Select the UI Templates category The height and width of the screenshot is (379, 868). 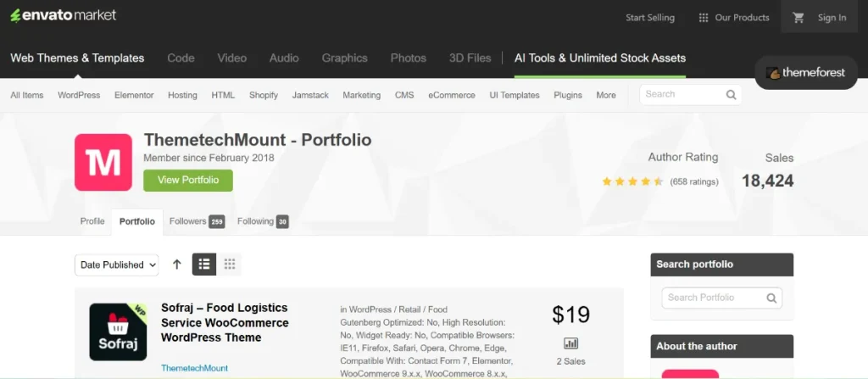coord(515,95)
